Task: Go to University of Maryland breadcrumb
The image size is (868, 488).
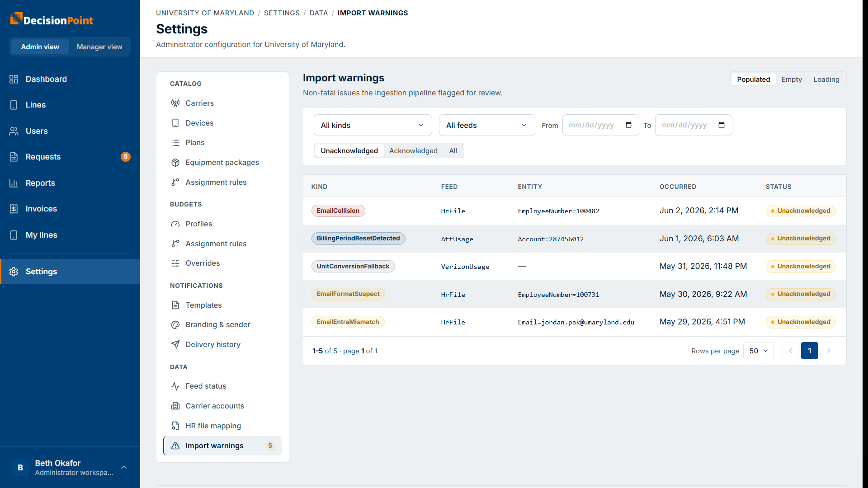Action: [x=205, y=13]
